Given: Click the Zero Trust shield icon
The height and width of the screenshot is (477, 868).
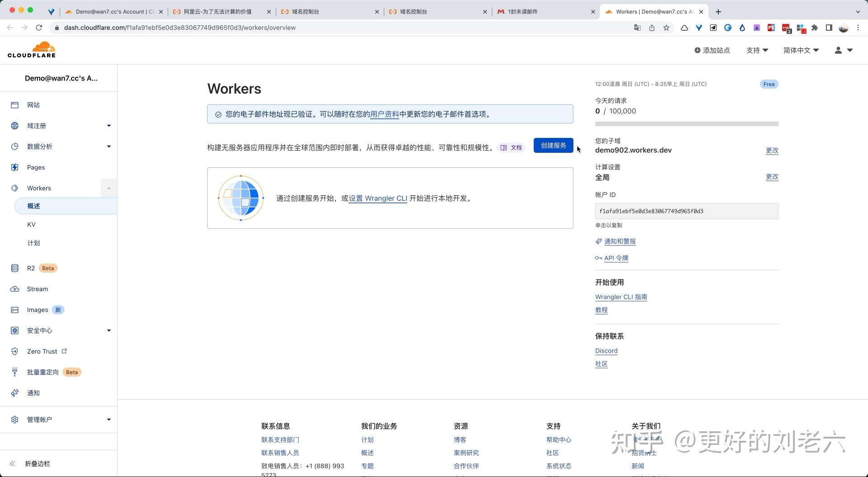Looking at the screenshot, I should [x=14, y=351].
